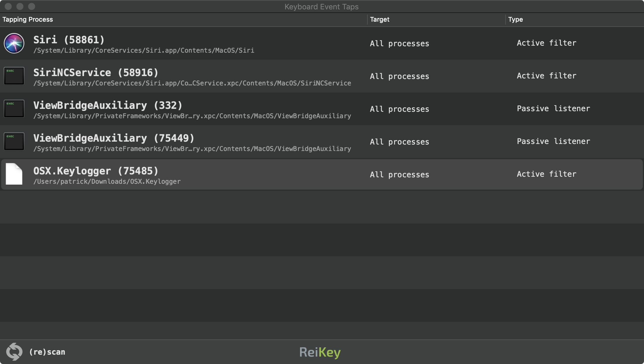Select the ViewBridgeAuxiliary (332) process name
This screenshot has width=644, height=364.
click(108, 105)
